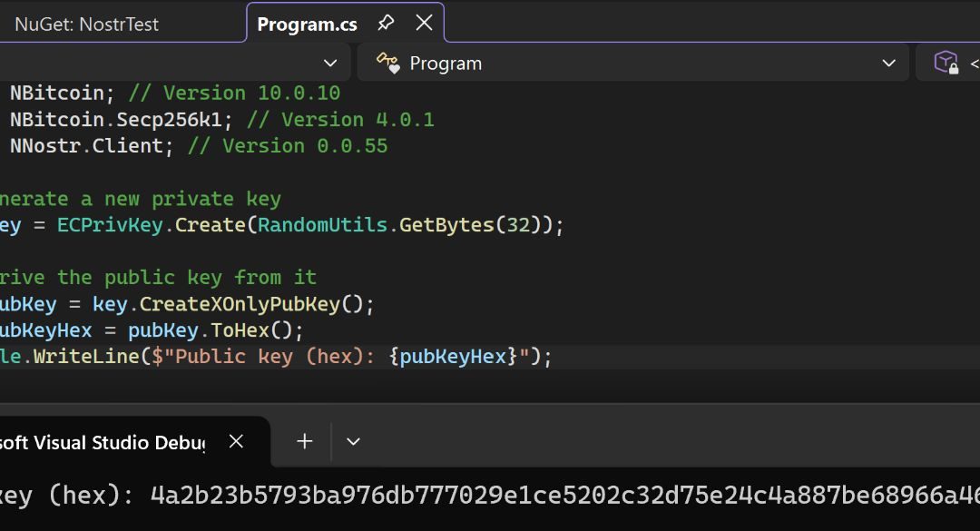Select the Program.cs editor tab

(307, 25)
